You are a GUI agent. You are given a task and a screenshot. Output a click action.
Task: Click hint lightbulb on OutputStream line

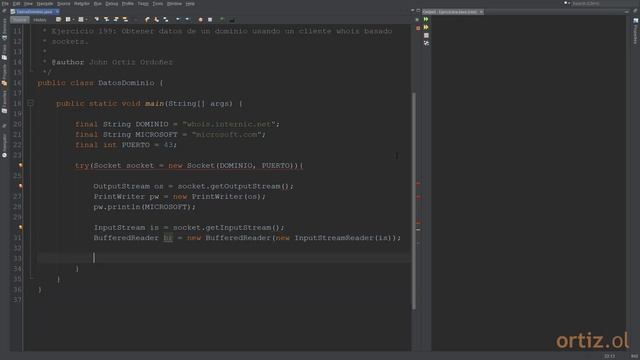point(20,186)
